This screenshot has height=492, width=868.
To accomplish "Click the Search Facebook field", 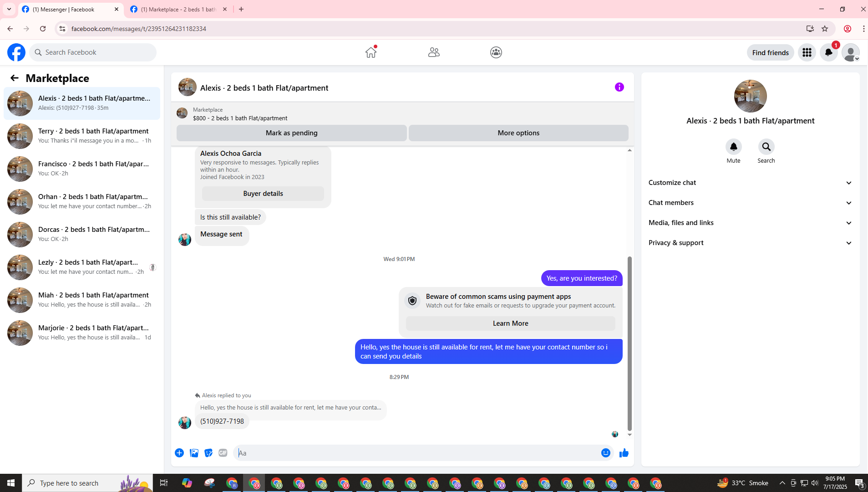I will coord(93,52).
